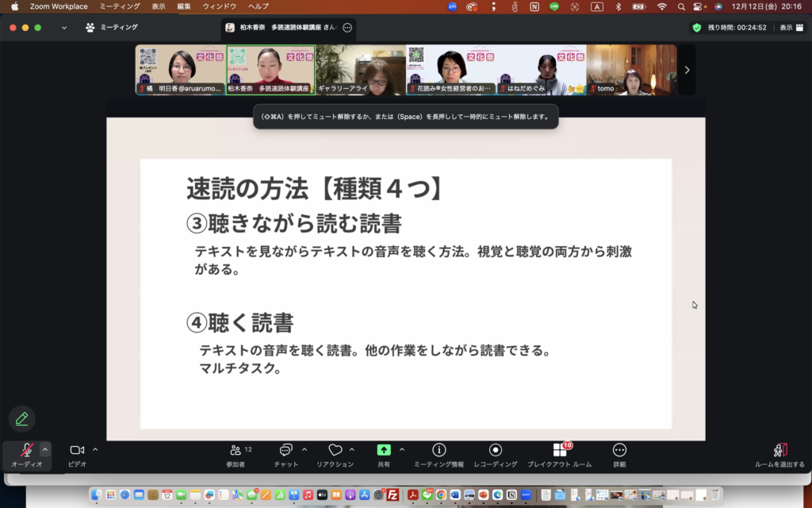Click the More details ellipsis icon
The image size is (812, 508).
click(619, 450)
